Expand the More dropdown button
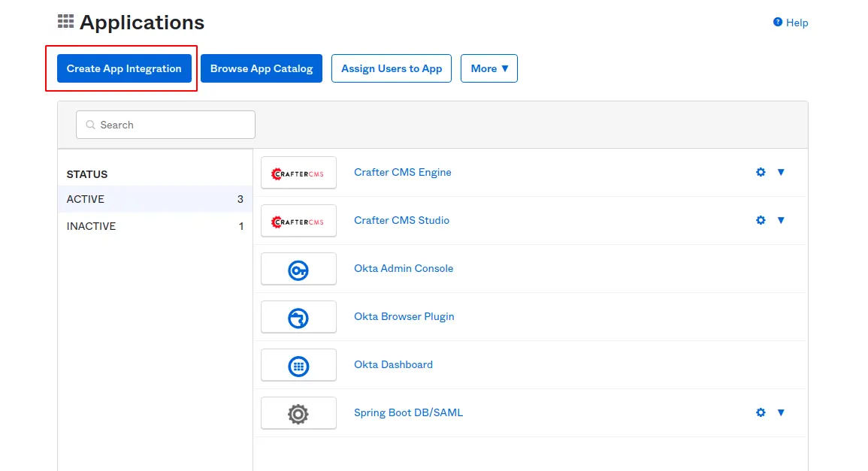Viewport: 868px width, 471px height. 489,68
